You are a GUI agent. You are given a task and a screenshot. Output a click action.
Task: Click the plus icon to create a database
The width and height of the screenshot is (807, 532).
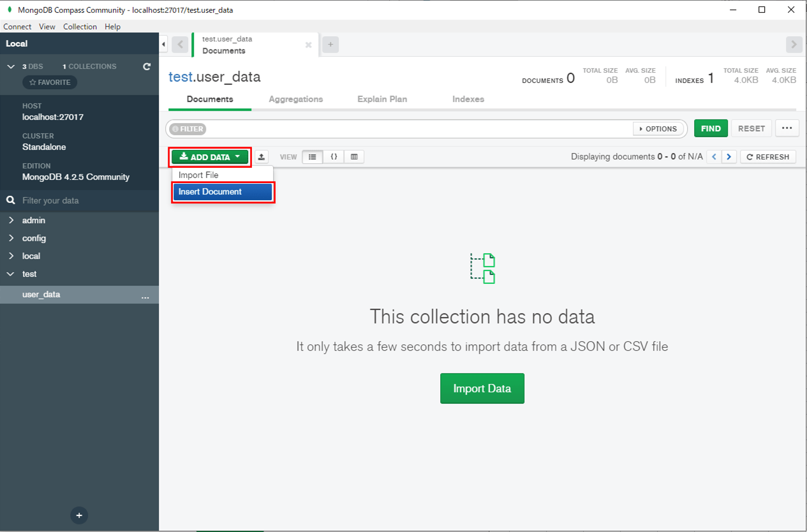pyautogui.click(x=79, y=515)
